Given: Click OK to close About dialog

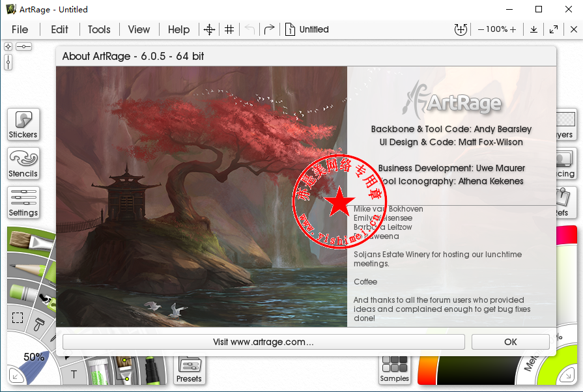Looking at the screenshot, I should pos(511,342).
